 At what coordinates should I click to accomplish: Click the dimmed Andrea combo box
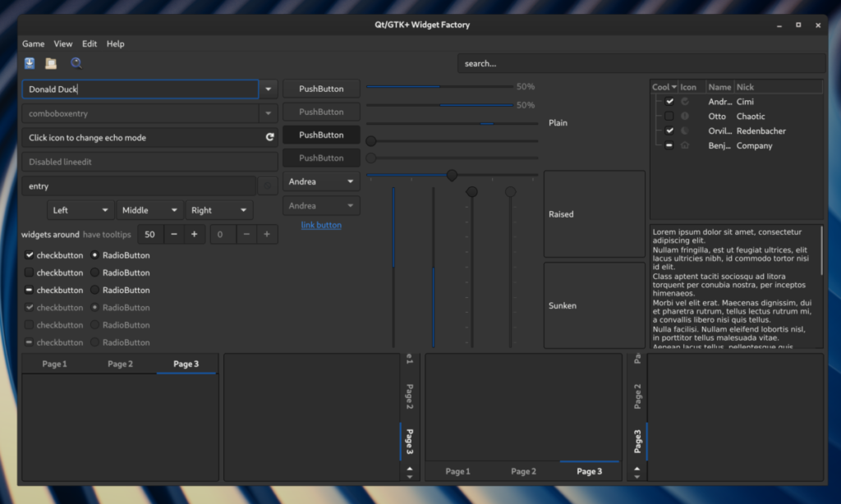click(x=321, y=205)
